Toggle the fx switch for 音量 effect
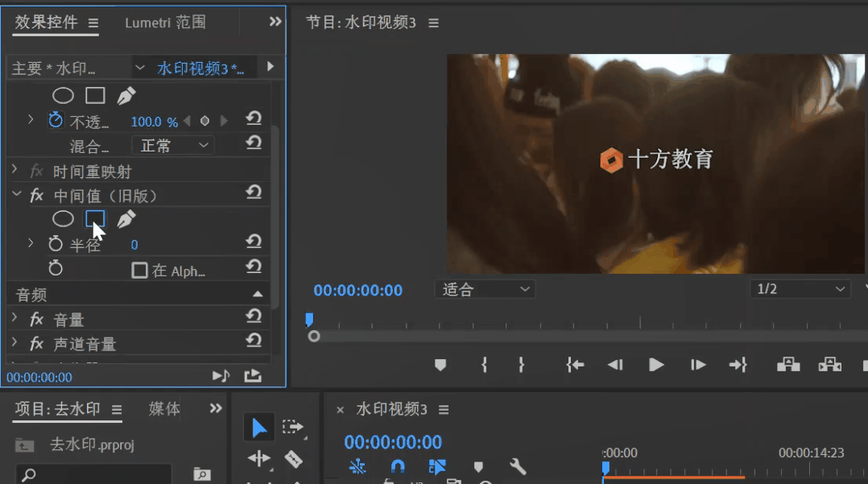The width and height of the screenshot is (868, 484). click(36, 319)
